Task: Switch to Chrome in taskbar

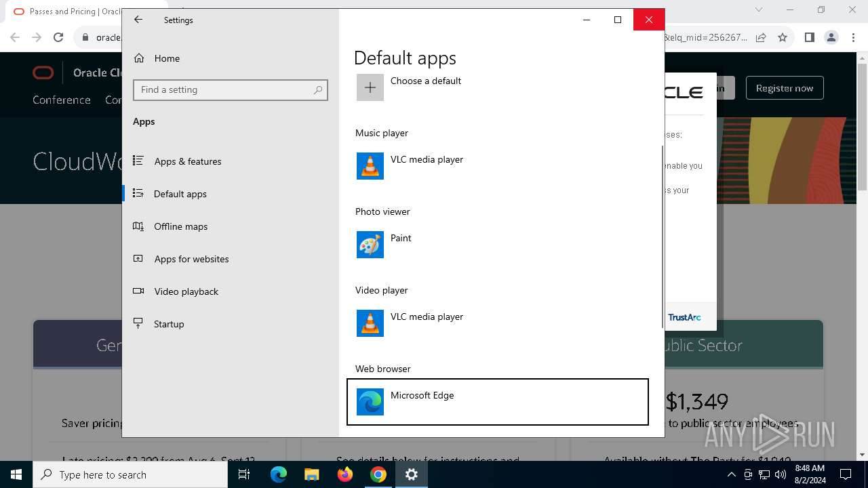Action: pos(378,474)
